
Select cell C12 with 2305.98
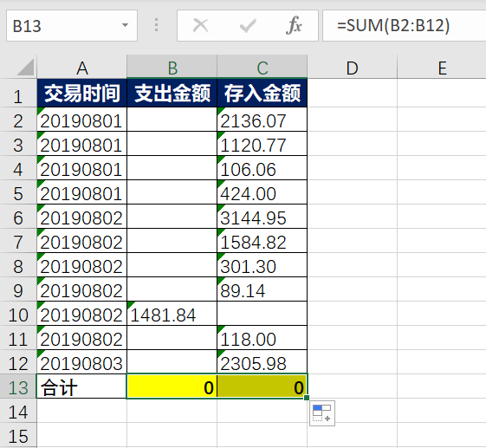[x=262, y=362]
